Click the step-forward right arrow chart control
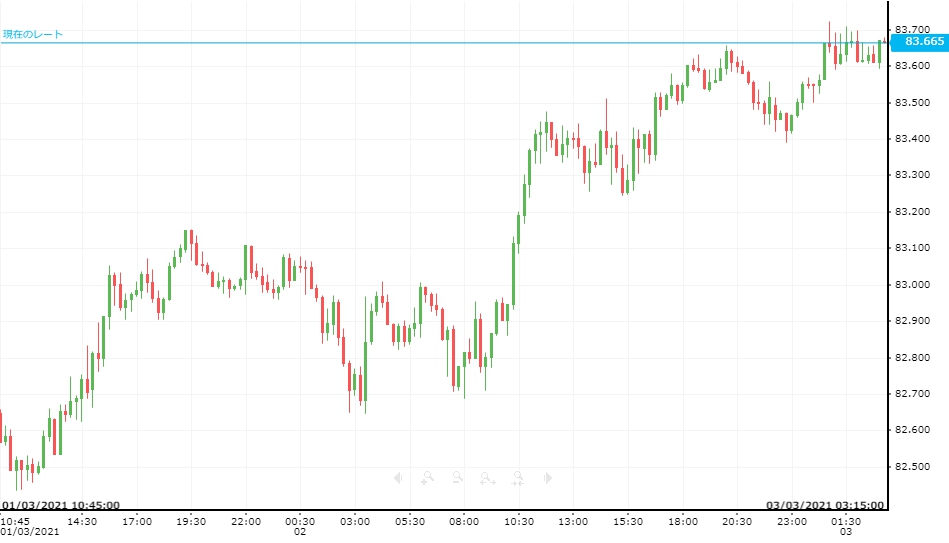Image resolution: width=949 pixels, height=543 pixels. tap(548, 478)
